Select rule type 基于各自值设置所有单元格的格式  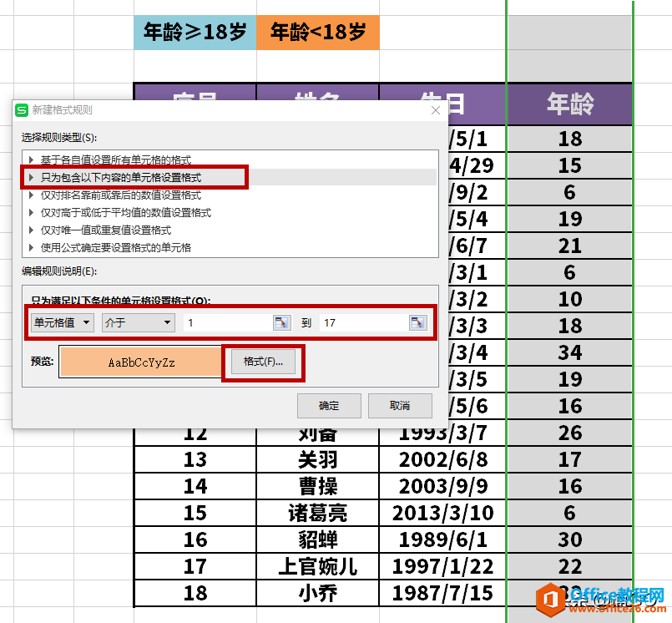(x=230, y=160)
